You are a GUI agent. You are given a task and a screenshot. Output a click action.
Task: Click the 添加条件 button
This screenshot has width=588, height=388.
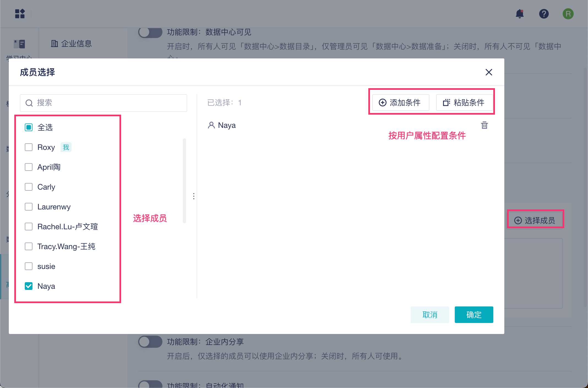401,103
